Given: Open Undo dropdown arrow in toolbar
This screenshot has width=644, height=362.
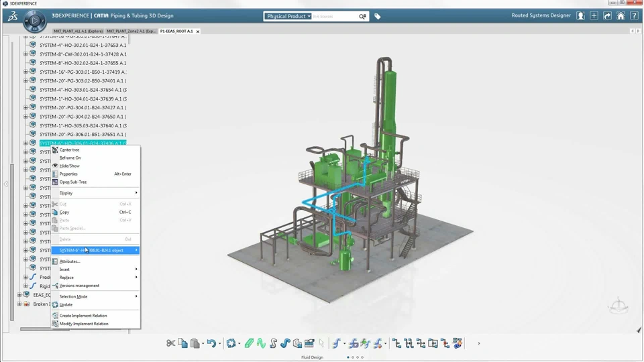Looking at the screenshot, I should click(220, 343).
